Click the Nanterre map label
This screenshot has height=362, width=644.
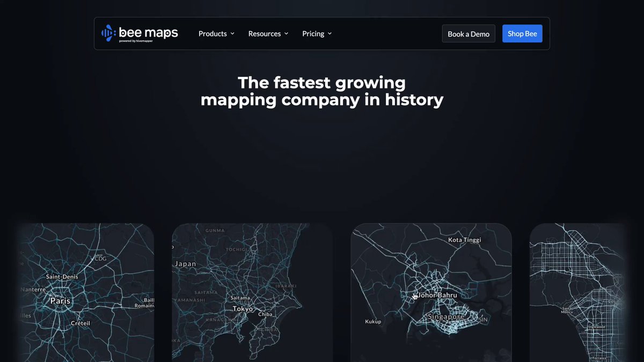33,289
